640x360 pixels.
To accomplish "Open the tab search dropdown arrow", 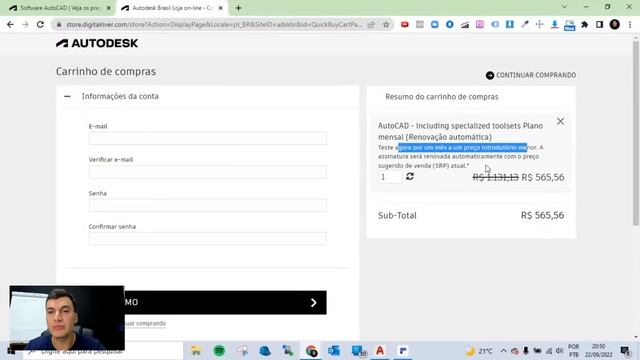I will coord(564,7).
